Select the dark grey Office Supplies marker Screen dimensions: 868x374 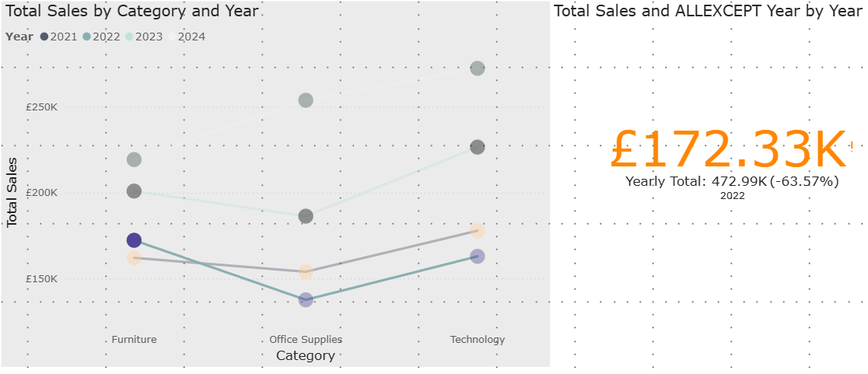[x=306, y=216]
